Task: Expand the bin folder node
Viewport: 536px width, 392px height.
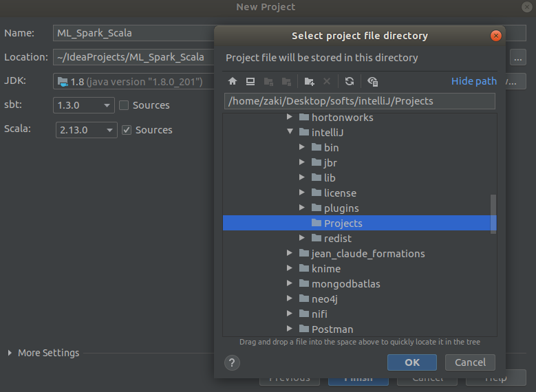Action: 302,147
